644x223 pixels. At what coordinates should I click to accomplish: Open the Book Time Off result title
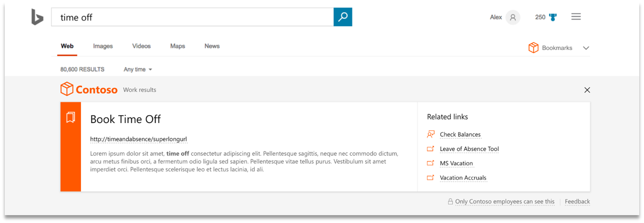126,119
